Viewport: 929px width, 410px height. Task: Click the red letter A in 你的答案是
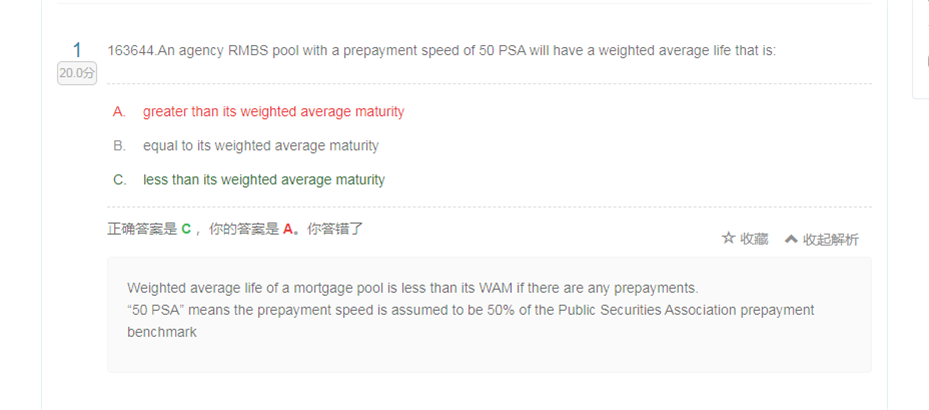coord(288,229)
